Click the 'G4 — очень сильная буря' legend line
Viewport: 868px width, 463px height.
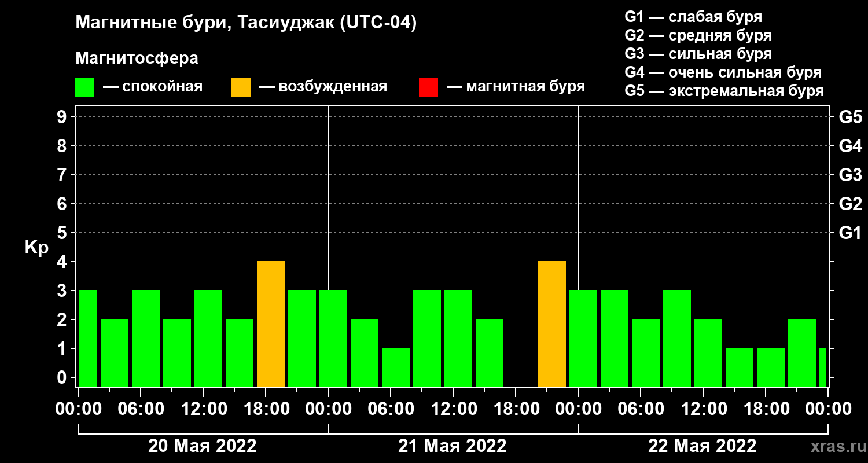pos(723,72)
